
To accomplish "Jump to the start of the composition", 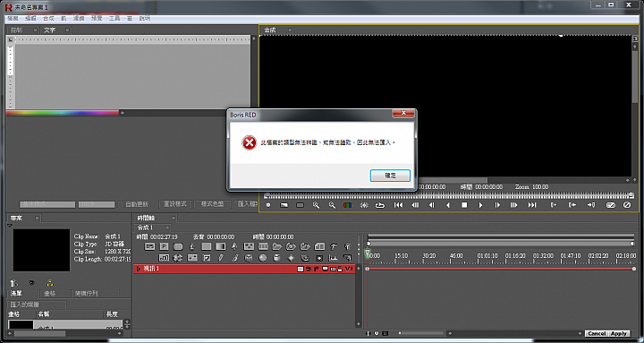I will (x=398, y=205).
